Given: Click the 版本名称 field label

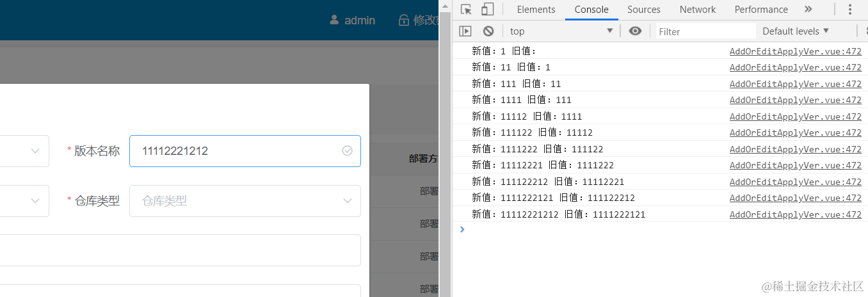Looking at the screenshot, I should 97,151.
